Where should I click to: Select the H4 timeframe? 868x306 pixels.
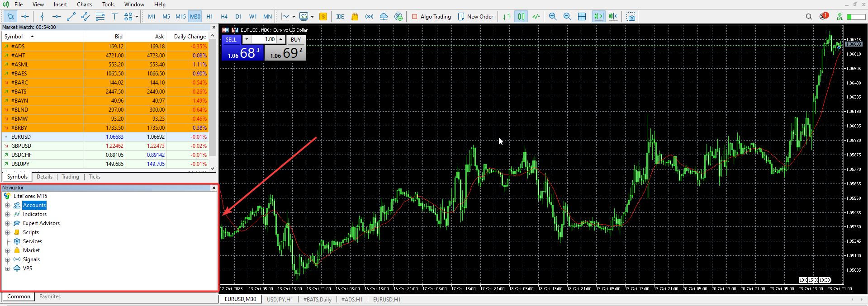tap(224, 17)
